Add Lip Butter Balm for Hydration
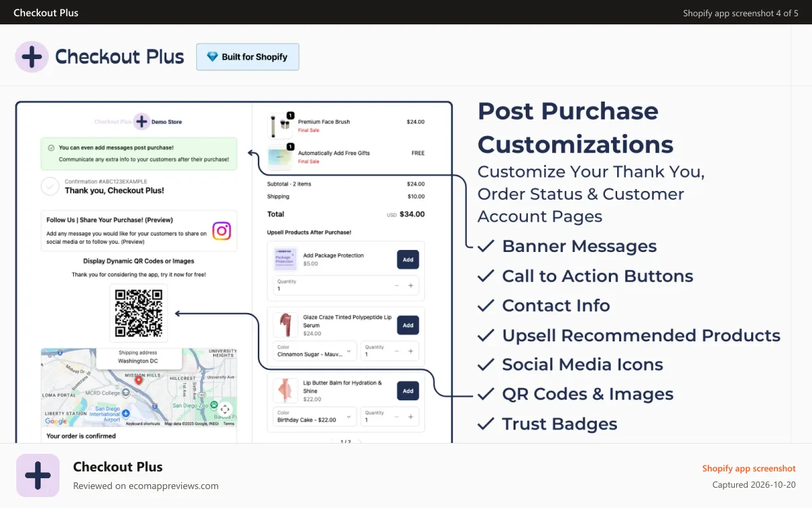The image size is (812, 508). click(408, 391)
